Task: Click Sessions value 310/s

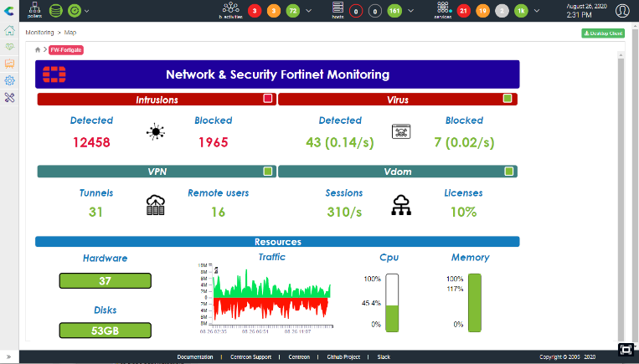Action: tap(344, 212)
